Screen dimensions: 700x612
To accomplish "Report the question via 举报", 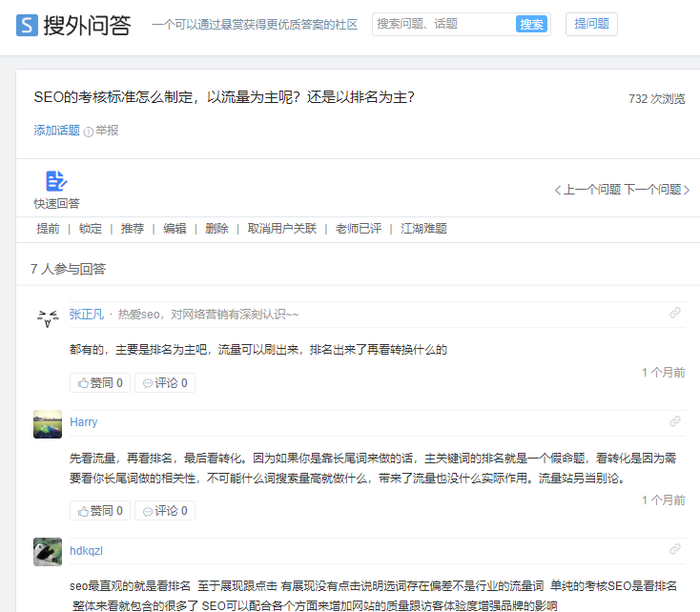I will 107,131.
